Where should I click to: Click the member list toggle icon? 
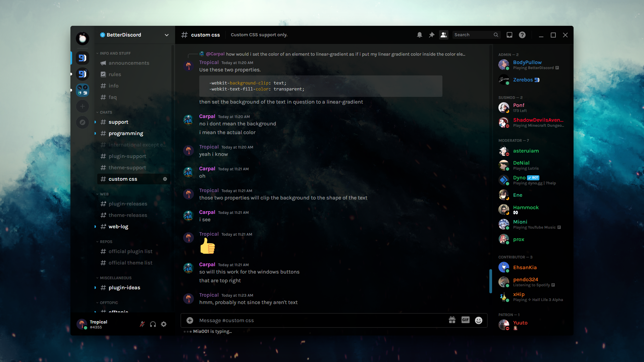pyautogui.click(x=443, y=35)
